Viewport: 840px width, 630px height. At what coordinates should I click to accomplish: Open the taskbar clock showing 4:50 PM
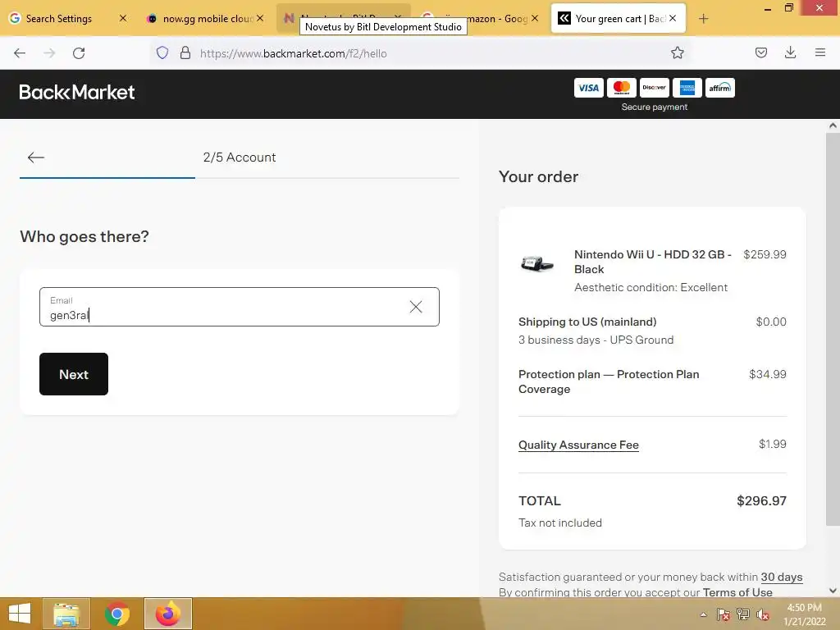804,614
